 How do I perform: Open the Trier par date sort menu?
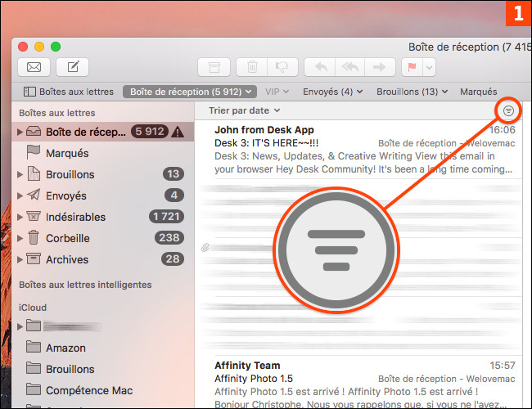click(x=245, y=110)
